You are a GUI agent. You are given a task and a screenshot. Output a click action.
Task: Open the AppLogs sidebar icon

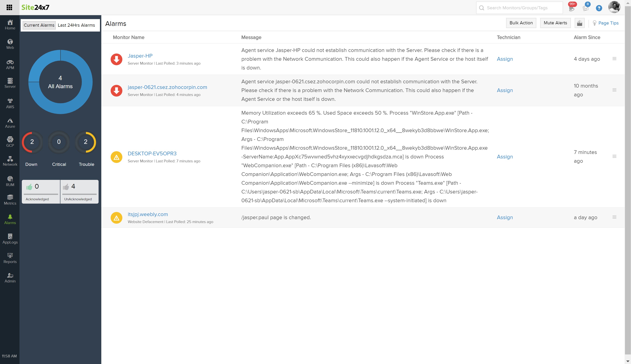(x=10, y=238)
